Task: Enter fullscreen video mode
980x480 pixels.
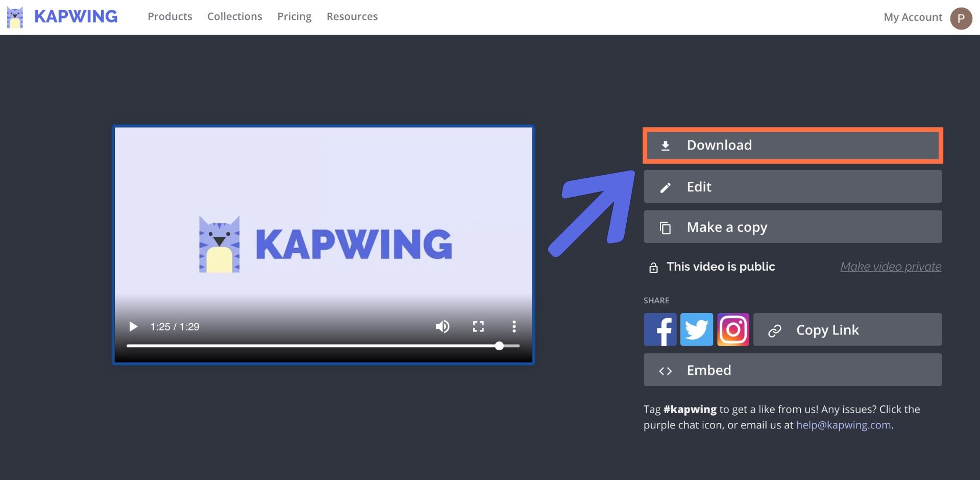Action: pos(478,327)
